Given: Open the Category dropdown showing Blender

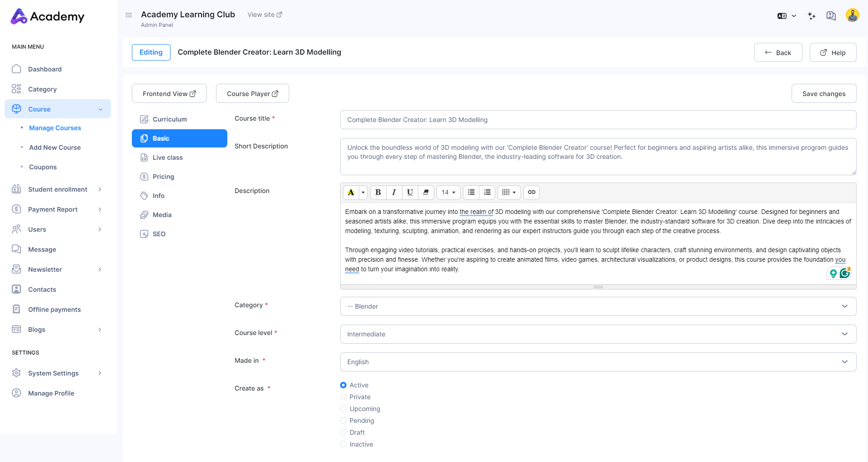Looking at the screenshot, I should click(598, 306).
